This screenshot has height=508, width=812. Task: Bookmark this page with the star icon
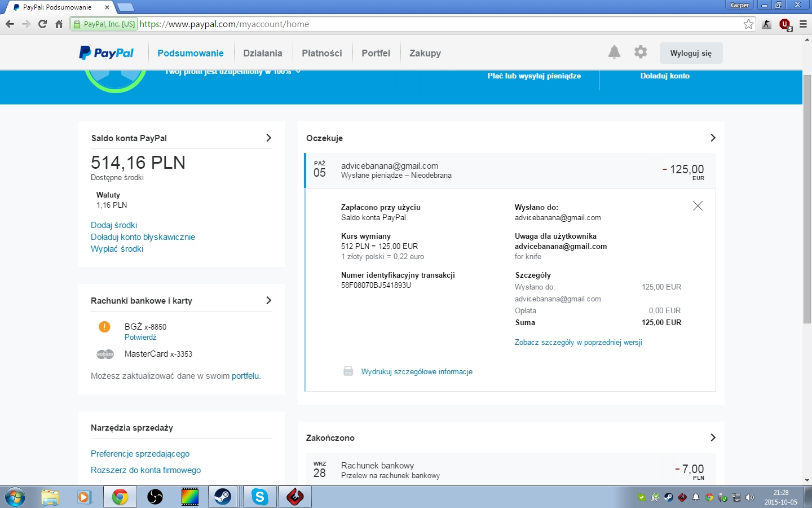point(748,24)
